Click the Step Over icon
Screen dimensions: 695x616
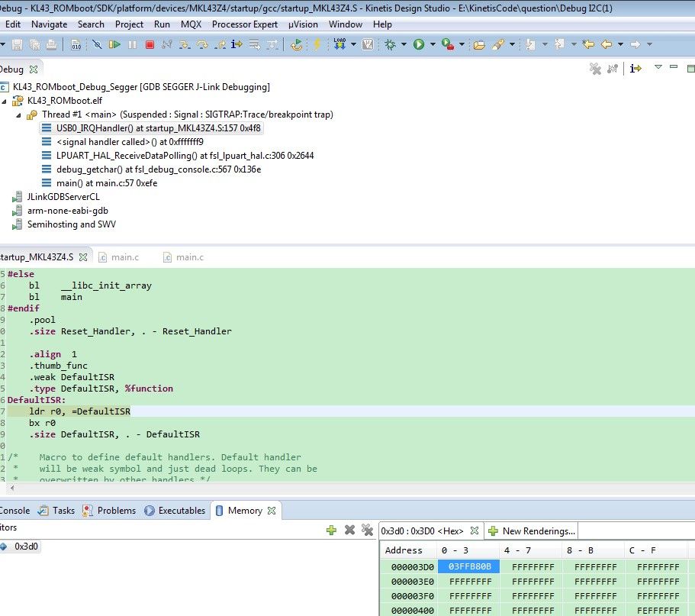point(202,45)
